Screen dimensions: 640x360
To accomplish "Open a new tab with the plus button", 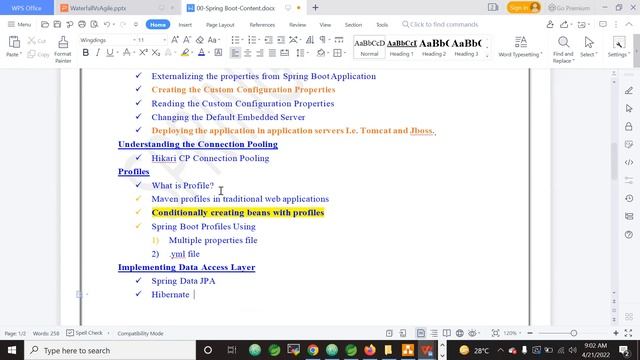I will click(316, 8).
